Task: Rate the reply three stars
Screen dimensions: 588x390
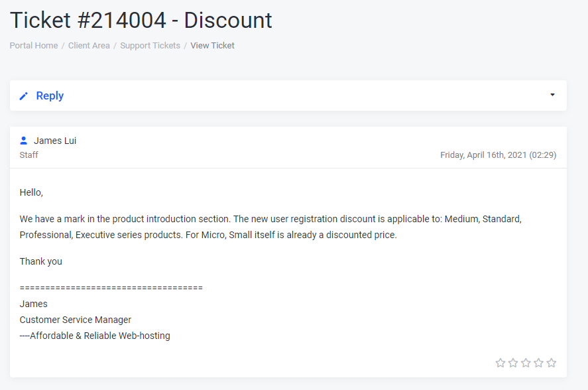Action: (526, 363)
